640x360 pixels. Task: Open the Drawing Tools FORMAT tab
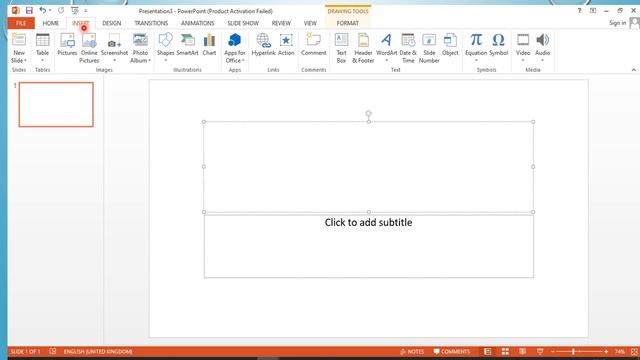point(348,23)
